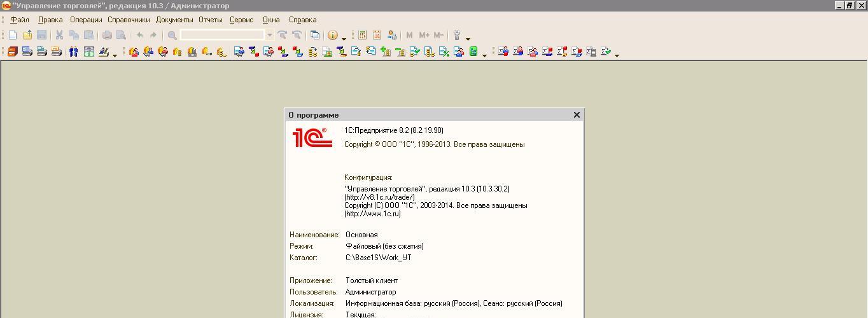Close the О программе dialog

(577, 115)
